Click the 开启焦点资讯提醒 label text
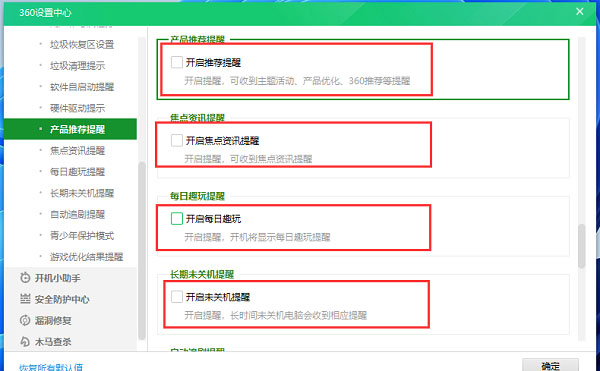 tap(222, 141)
